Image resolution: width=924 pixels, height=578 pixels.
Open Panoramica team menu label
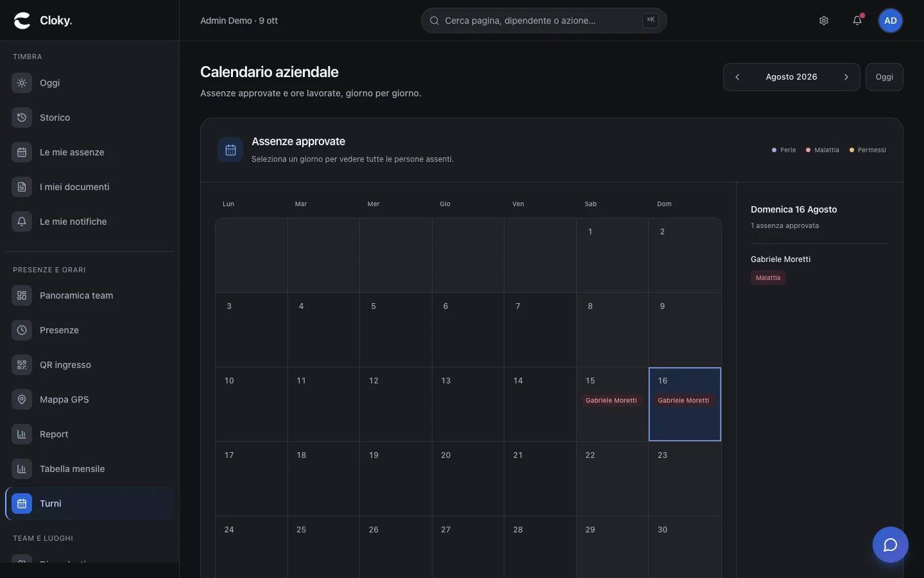pyautogui.click(x=76, y=295)
